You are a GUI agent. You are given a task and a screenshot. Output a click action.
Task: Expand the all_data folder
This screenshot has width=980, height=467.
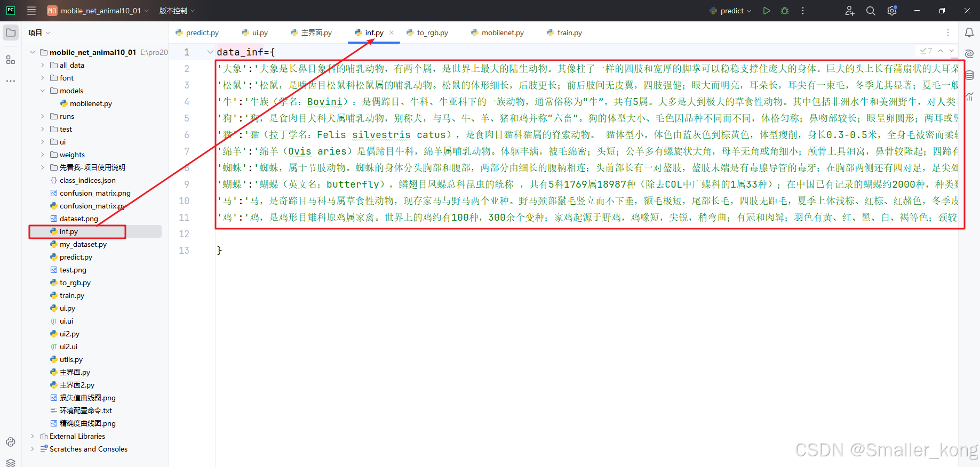43,65
